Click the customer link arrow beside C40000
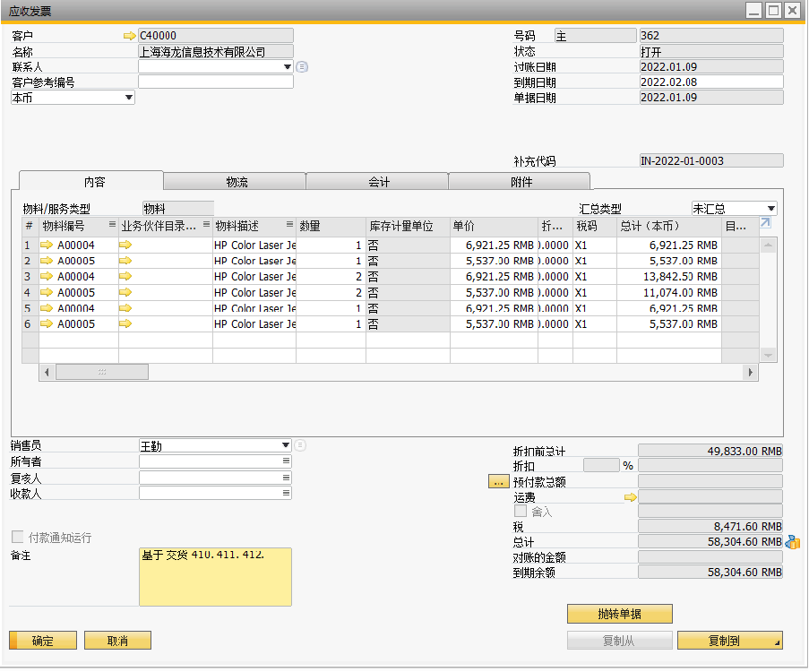The width and height of the screenshot is (809, 672). 130,36
